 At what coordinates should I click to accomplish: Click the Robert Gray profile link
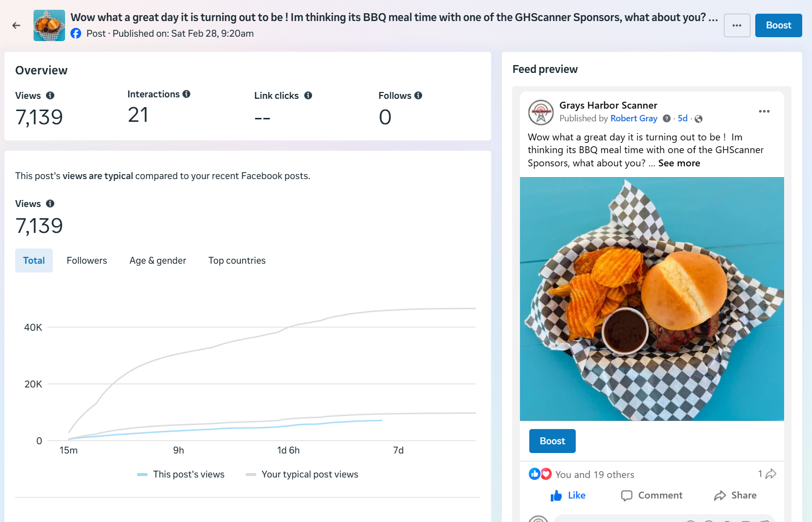click(633, 118)
